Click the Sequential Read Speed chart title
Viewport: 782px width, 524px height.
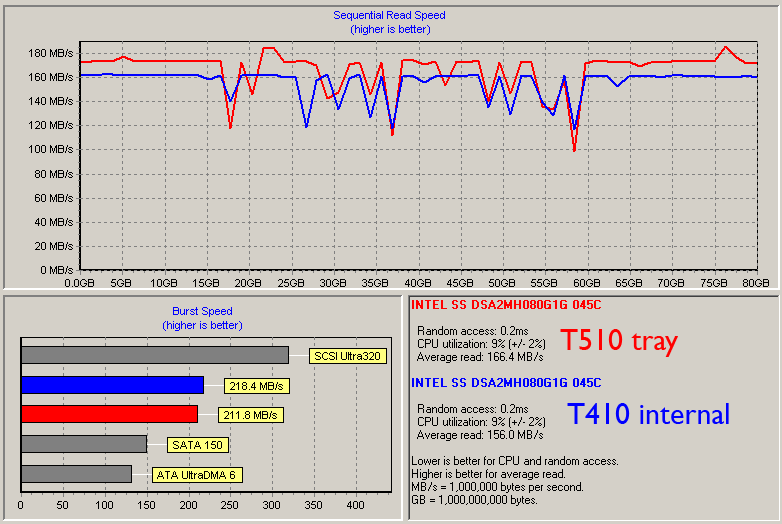tap(390, 15)
